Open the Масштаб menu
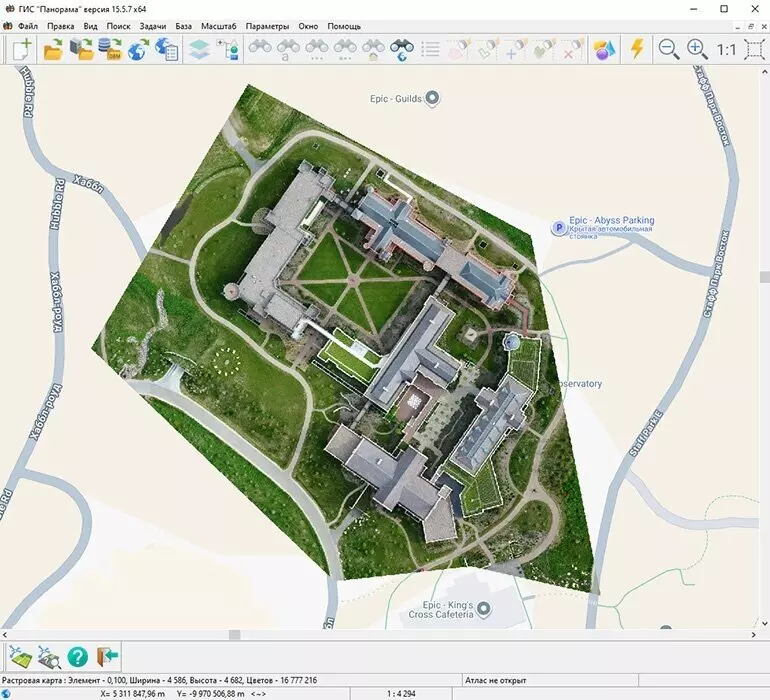770x700 pixels. (219, 26)
